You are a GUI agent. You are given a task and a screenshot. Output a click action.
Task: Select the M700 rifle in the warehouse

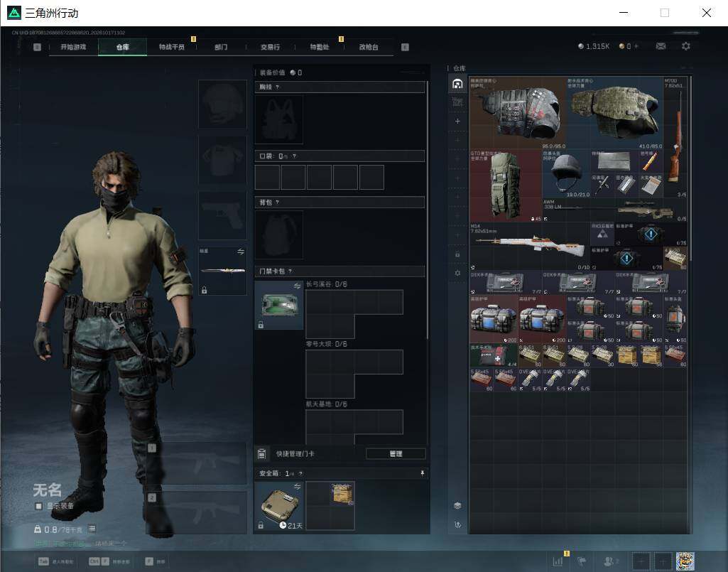pyautogui.click(x=675, y=138)
